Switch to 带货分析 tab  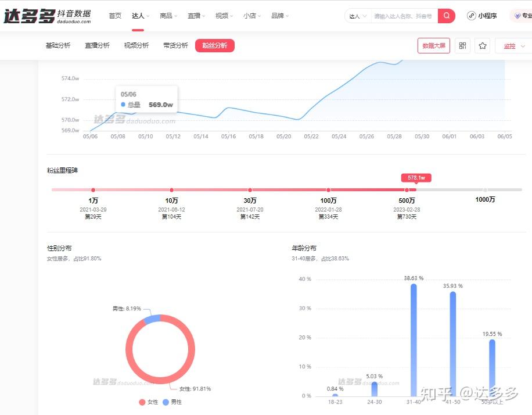click(x=176, y=45)
